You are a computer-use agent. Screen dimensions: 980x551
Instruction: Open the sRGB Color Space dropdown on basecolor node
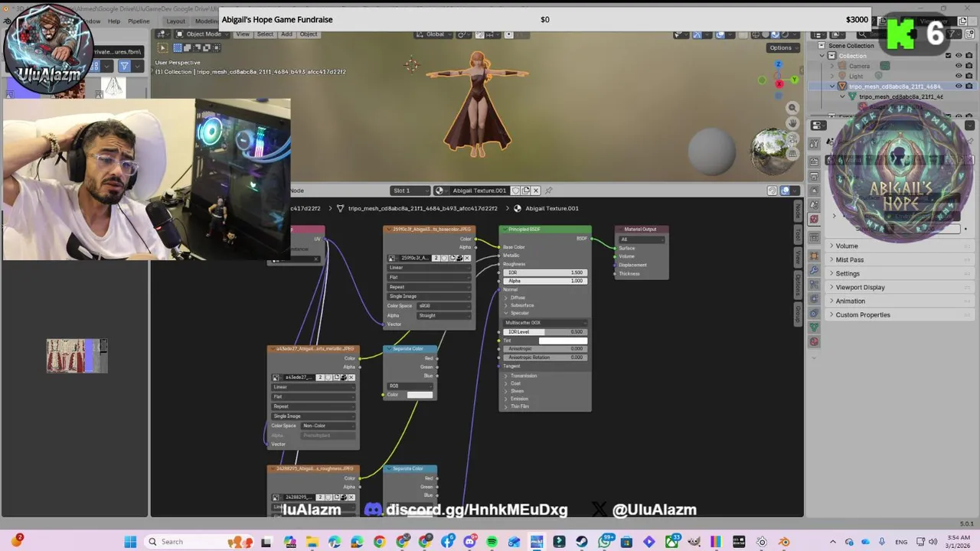pyautogui.click(x=443, y=305)
